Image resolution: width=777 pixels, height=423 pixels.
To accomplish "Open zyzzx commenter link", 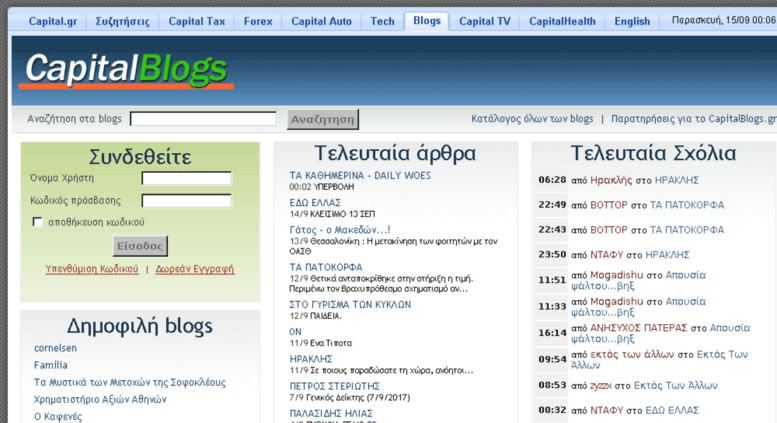I will click(x=601, y=385).
